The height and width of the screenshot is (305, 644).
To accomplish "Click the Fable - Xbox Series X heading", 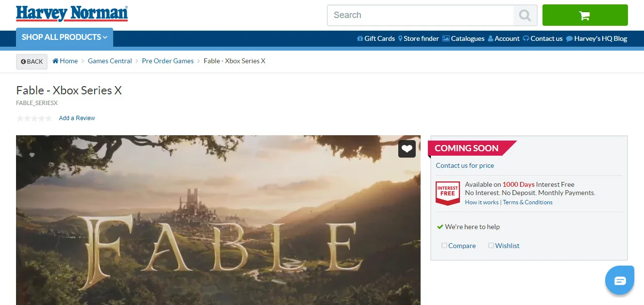I will pyautogui.click(x=69, y=90).
